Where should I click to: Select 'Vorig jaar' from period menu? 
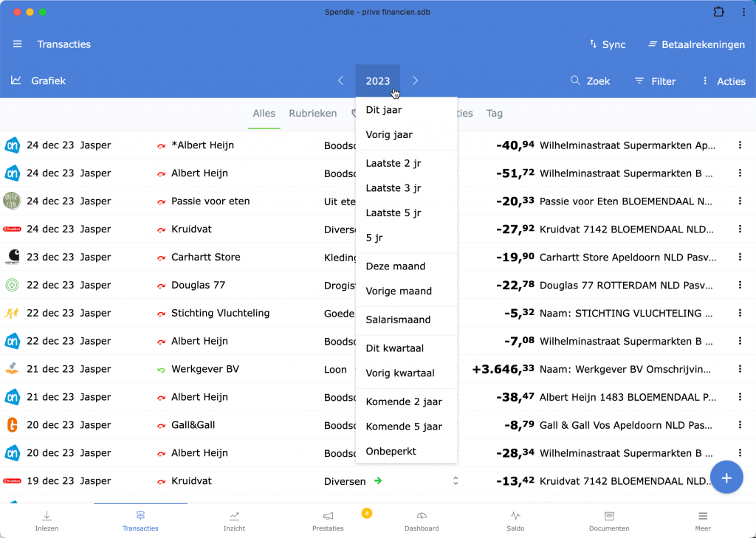tap(389, 135)
